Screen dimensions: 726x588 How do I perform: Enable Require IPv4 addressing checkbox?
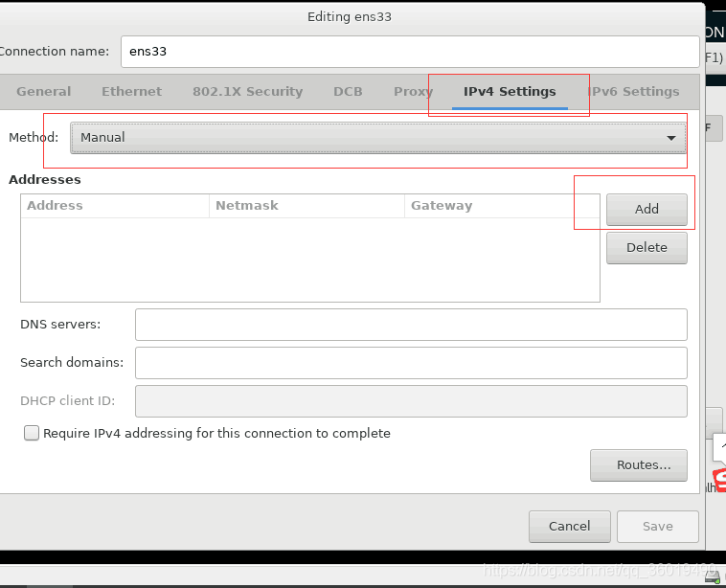pos(32,434)
